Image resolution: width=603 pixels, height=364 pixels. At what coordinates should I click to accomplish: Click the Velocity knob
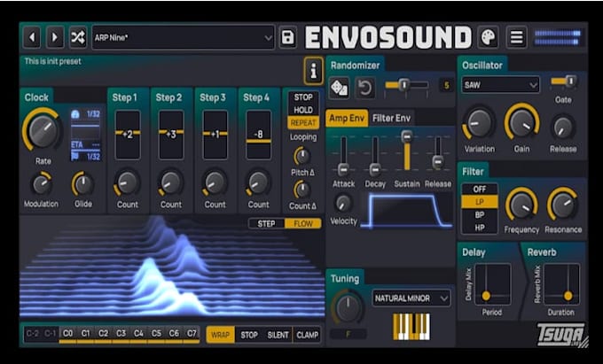click(x=343, y=203)
